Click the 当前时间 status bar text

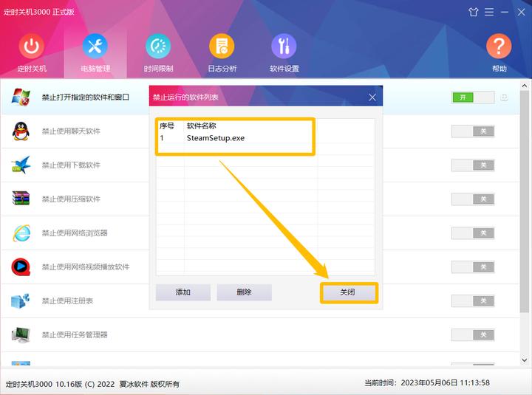(x=427, y=382)
